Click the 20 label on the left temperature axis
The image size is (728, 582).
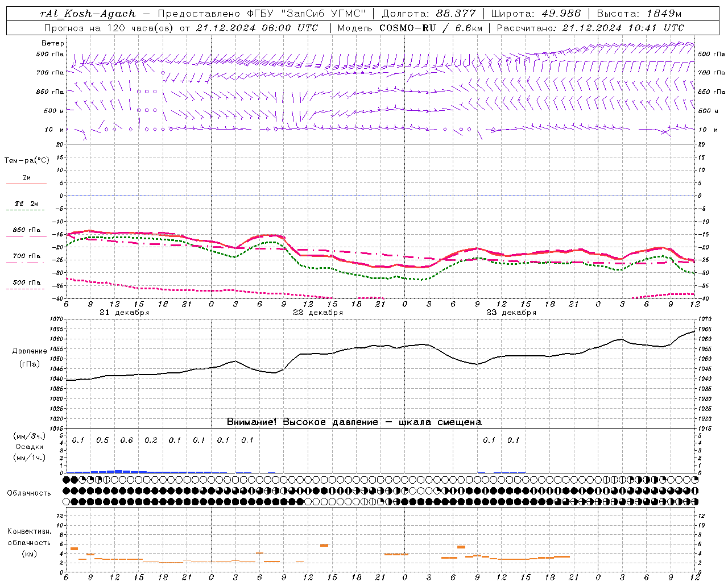point(60,144)
